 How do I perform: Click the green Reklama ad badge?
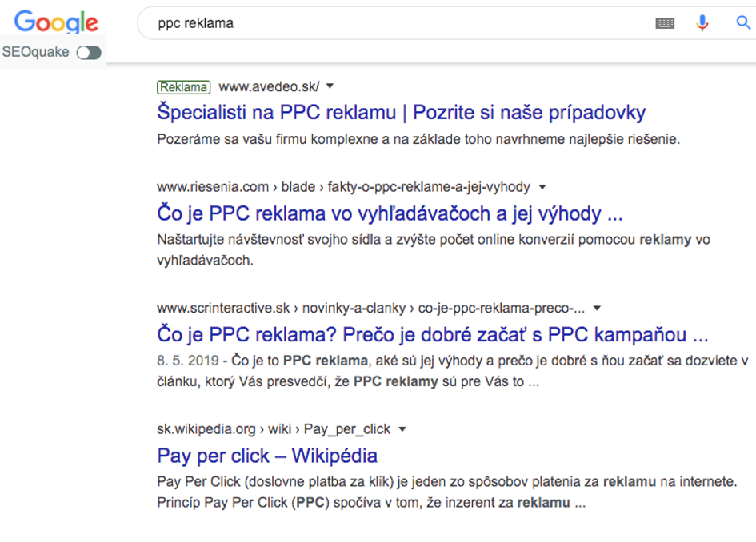click(184, 87)
